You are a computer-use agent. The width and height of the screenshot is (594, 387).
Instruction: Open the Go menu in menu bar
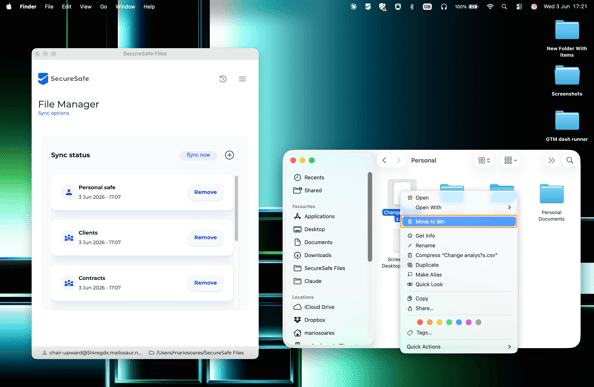tap(103, 6)
